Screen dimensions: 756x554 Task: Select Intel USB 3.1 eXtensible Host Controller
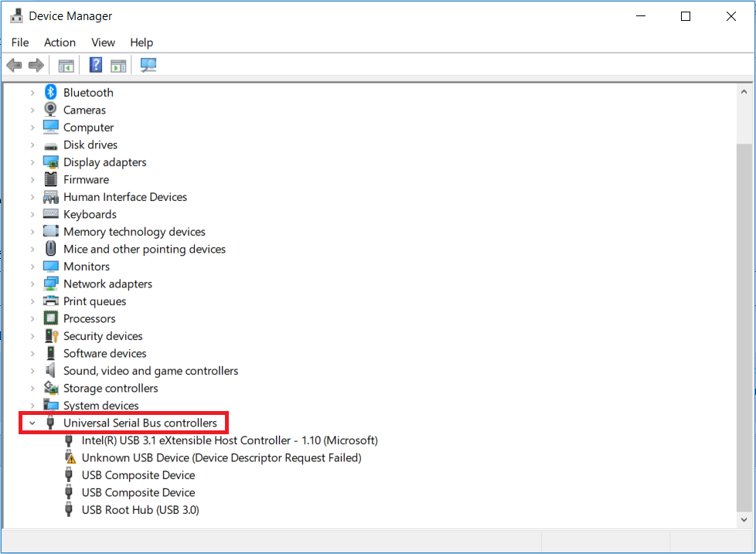click(x=230, y=440)
